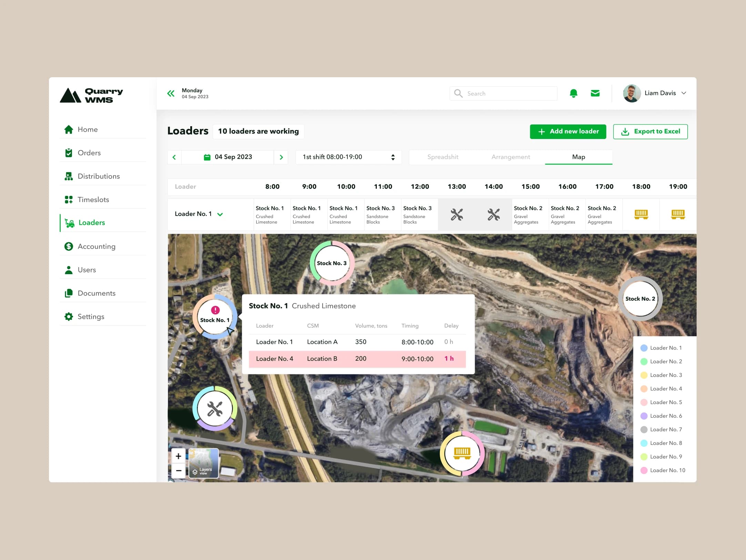The image size is (746, 560).
Task: Toggle Loader No. 2 green legend swatch
Action: tap(644, 361)
